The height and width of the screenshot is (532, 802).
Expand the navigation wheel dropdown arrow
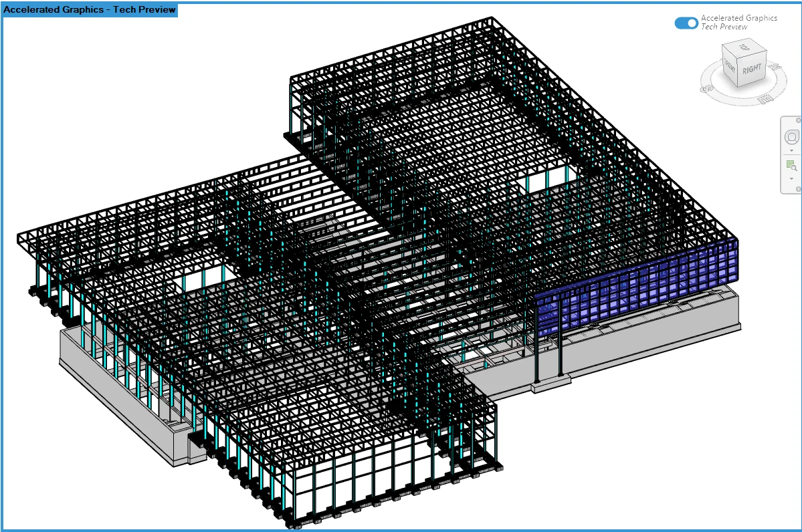pos(791,151)
